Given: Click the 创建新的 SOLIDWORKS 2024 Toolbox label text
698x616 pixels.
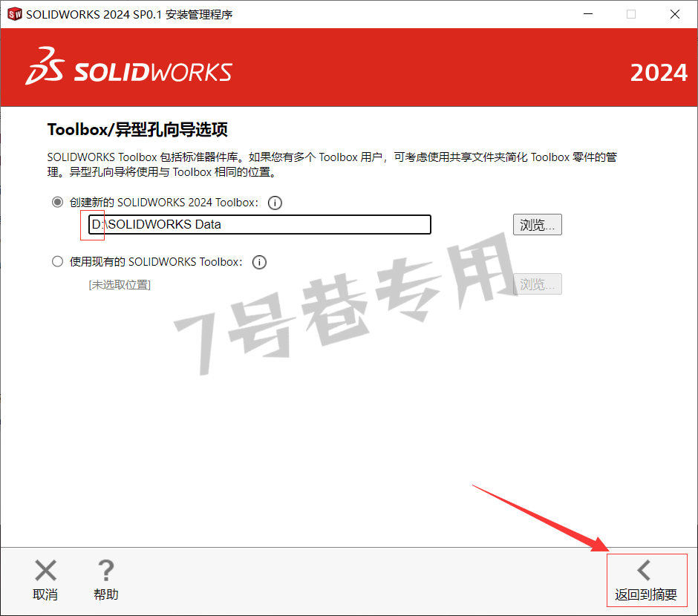Looking at the screenshot, I should 164,203.
